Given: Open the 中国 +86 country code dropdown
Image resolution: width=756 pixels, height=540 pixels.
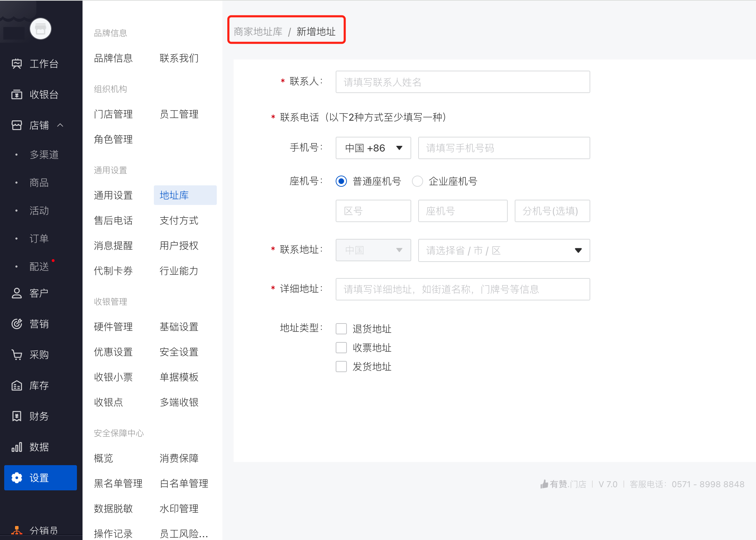Looking at the screenshot, I should pyautogui.click(x=373, y=148).
